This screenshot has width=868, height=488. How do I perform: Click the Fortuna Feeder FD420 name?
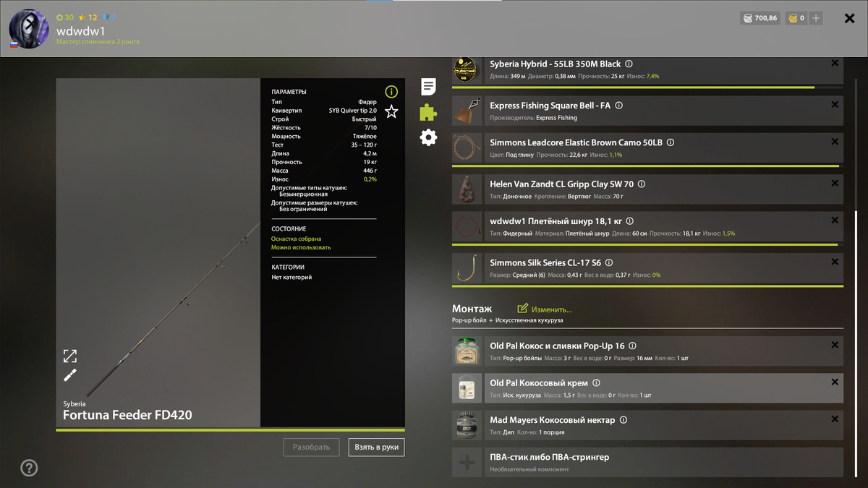pyautogui.click(x=127, y=415)
